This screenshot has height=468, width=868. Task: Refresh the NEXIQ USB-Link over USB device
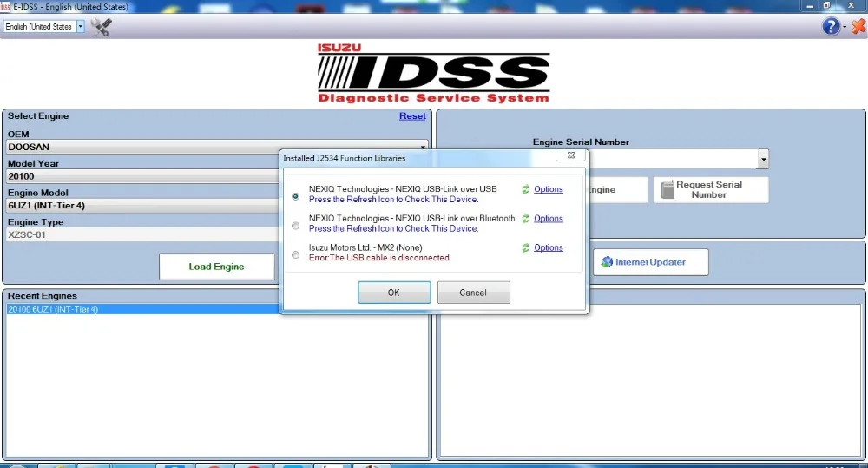525,189
